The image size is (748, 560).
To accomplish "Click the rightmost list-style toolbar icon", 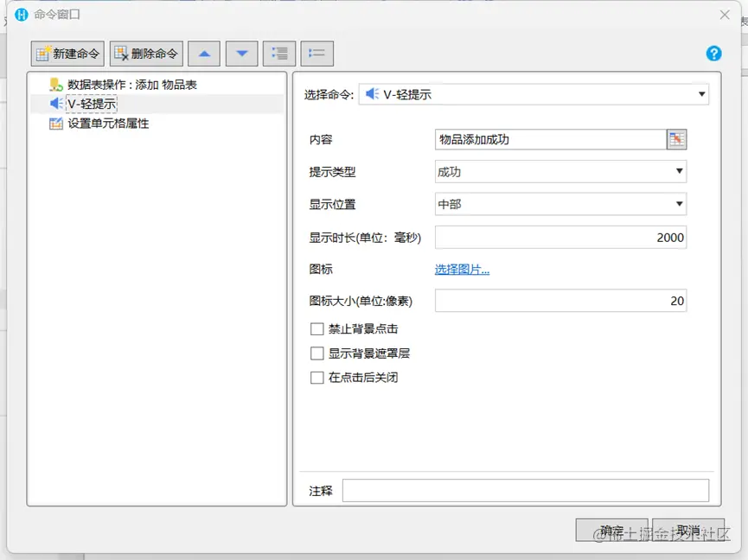I will (316, 53).
